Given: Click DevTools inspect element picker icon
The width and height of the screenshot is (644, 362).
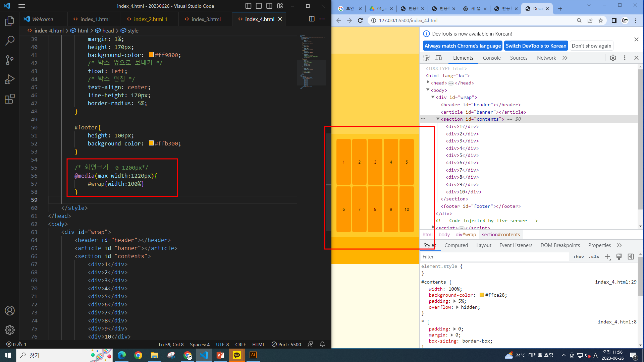Looking at the screenshot, I should point(426,58).
